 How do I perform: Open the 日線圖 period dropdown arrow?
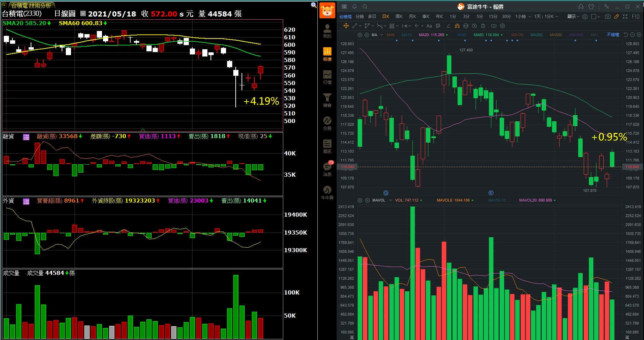coord(83,13)
